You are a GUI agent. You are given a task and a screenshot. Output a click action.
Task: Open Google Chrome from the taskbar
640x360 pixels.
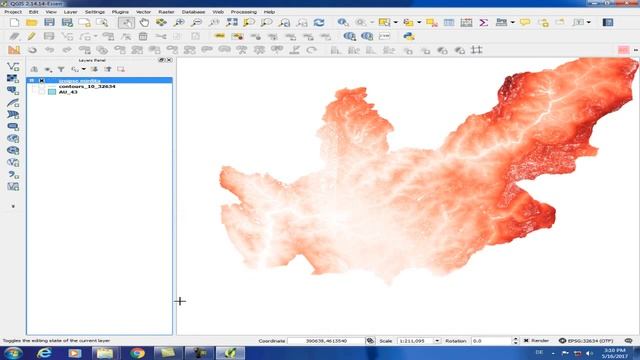point(138,353)
